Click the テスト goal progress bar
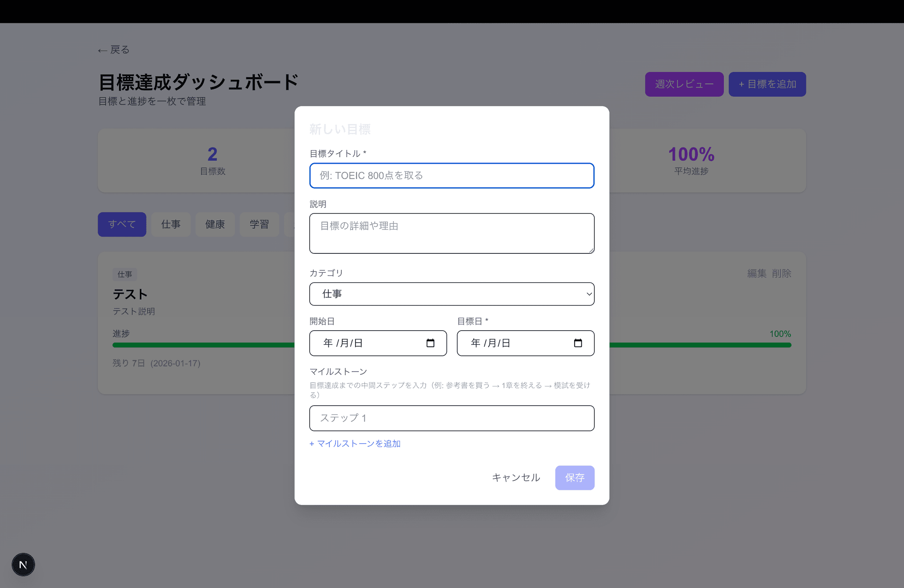The image size is (904, 588). (203, 345)
